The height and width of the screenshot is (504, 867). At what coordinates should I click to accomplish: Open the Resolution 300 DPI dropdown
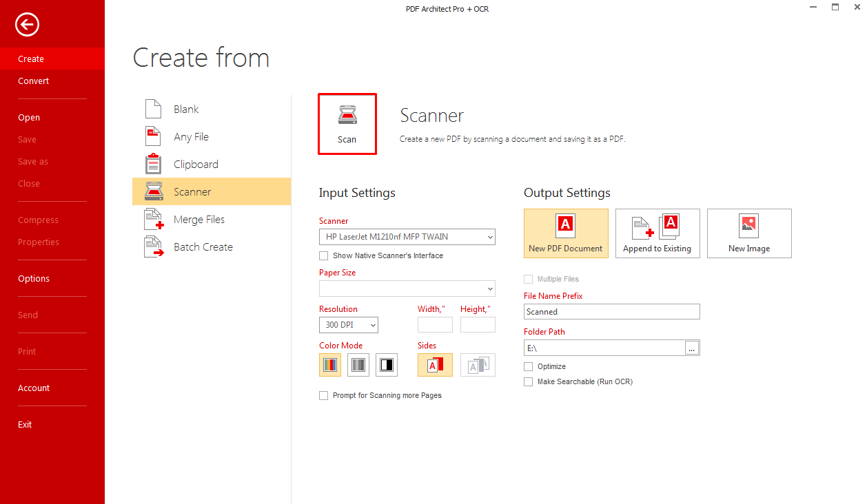pos(349,325)
